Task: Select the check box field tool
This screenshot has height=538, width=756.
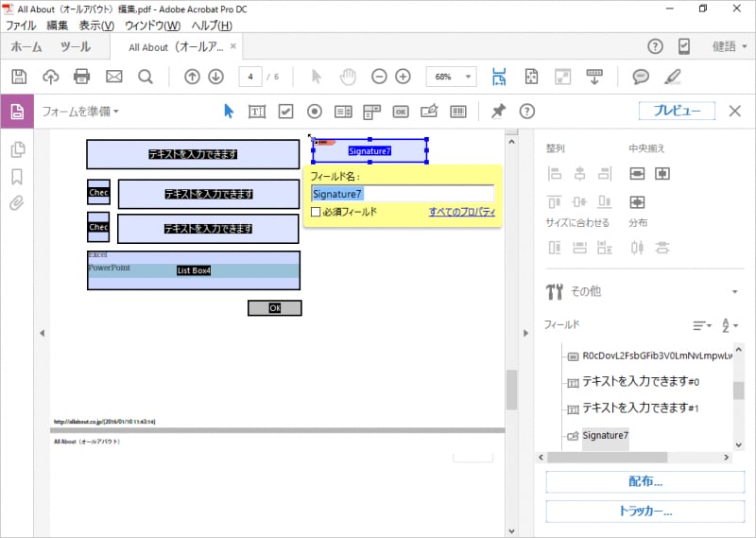Action: (285, 112)
